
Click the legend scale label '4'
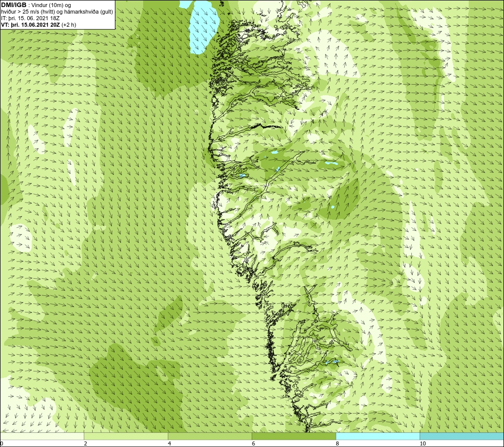click(169, 443)
